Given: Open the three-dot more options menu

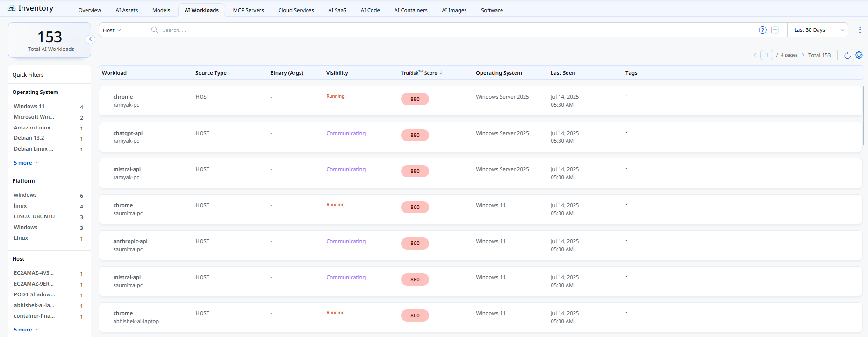Looking at the screenshot, I should pos(860,30).
